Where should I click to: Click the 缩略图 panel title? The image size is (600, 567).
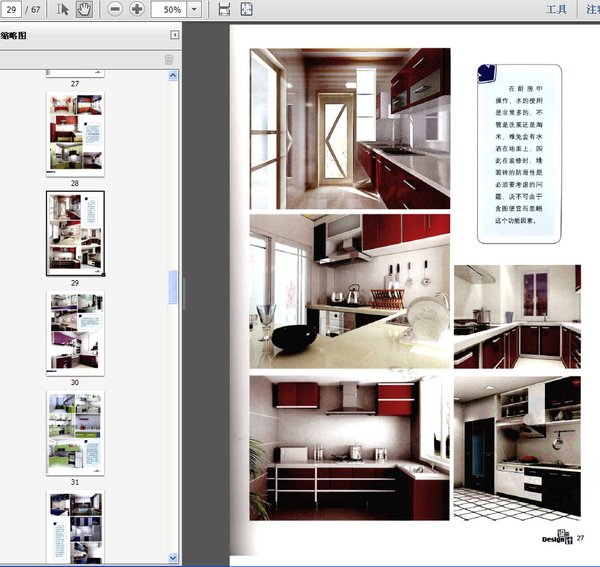point(14,36)
